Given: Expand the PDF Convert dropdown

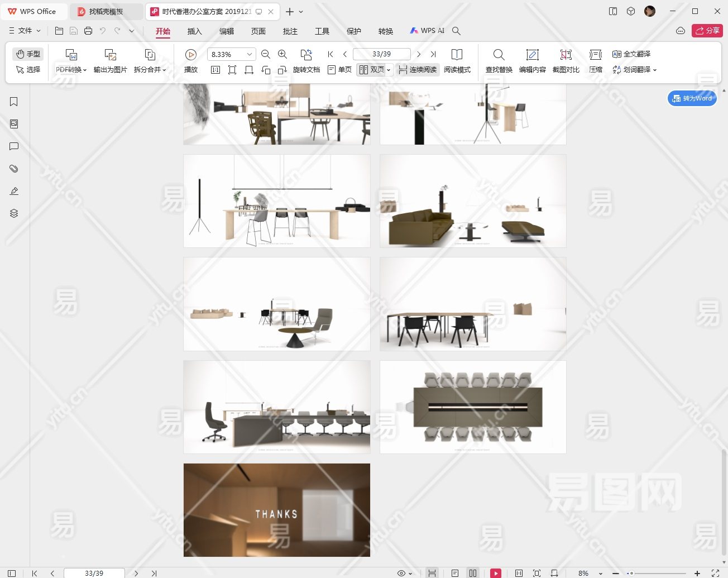Looking at the screenshot, I should [71, 70].
